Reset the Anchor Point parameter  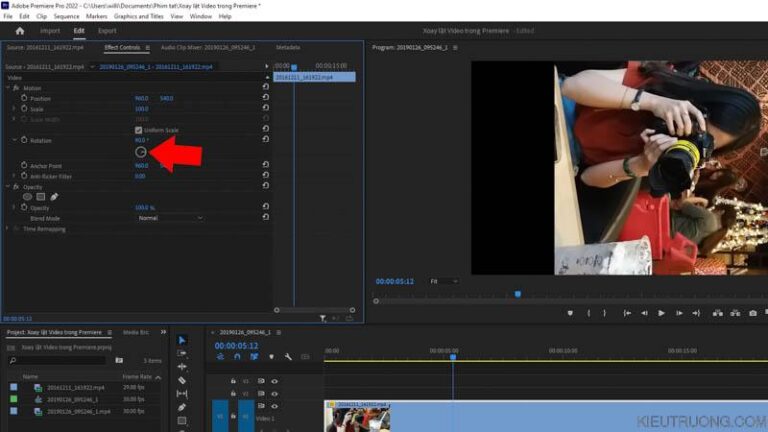click(x=265, y=165)
